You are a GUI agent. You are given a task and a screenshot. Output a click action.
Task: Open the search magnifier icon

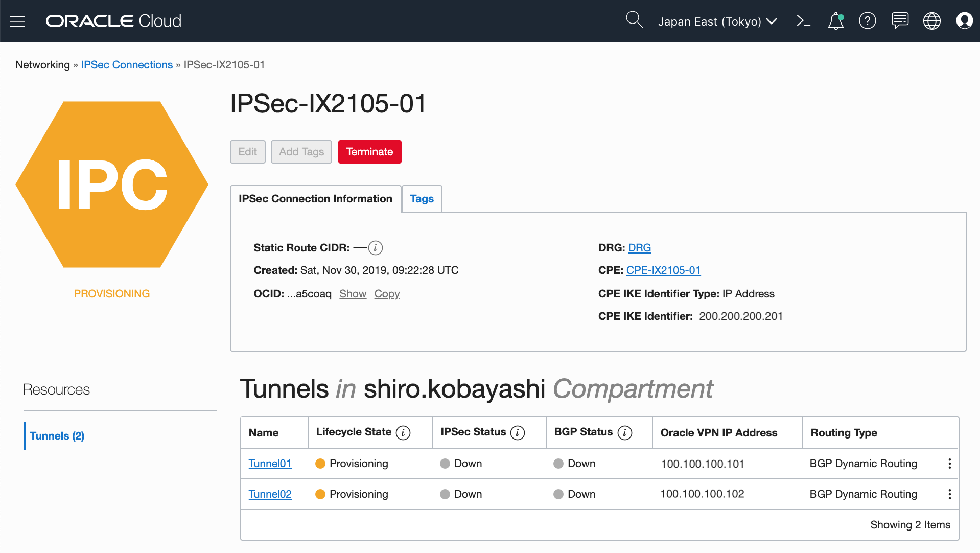click(634, 20)
